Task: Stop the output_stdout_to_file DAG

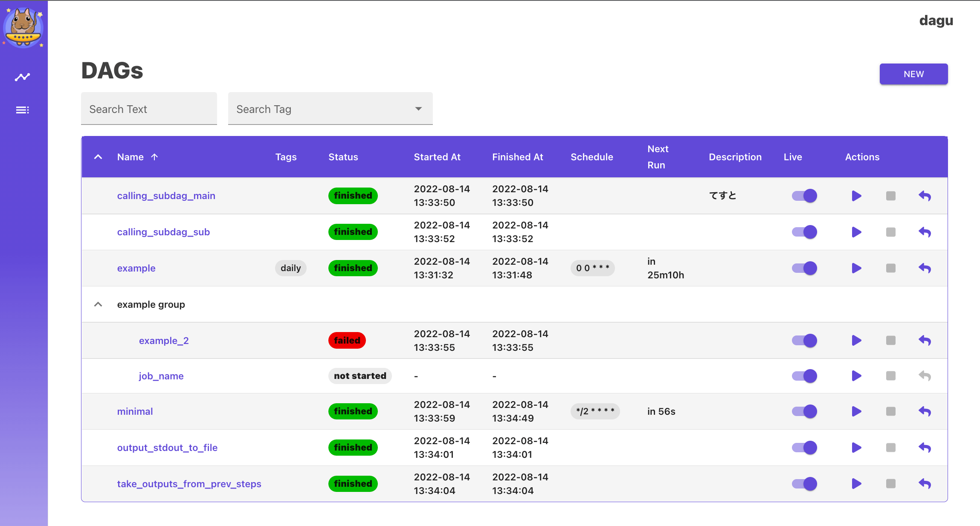Action: tap(890, 448)
